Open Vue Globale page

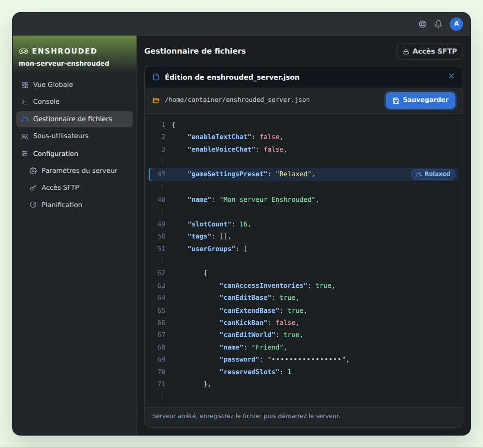(x=75, y=84)
